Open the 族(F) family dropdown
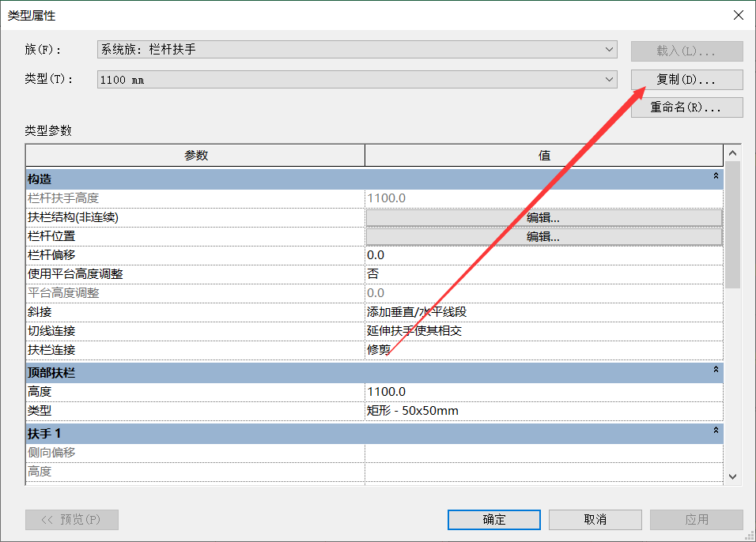 (357, 50)
